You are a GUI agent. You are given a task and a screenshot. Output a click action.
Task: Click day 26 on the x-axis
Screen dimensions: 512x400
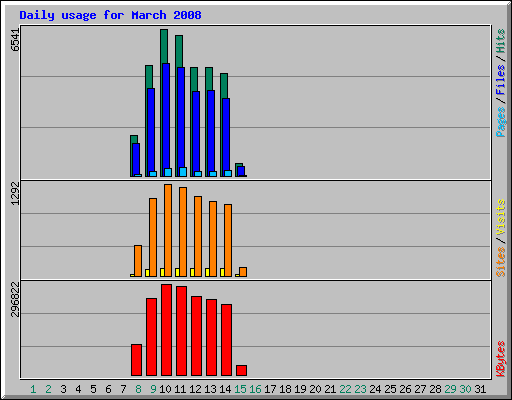point(405,389)
